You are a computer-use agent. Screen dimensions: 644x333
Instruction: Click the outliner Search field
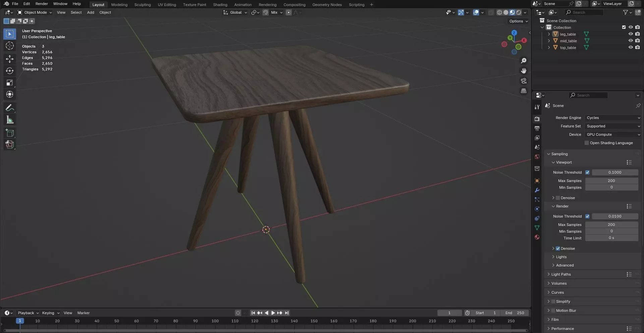(x=584, y=12)
